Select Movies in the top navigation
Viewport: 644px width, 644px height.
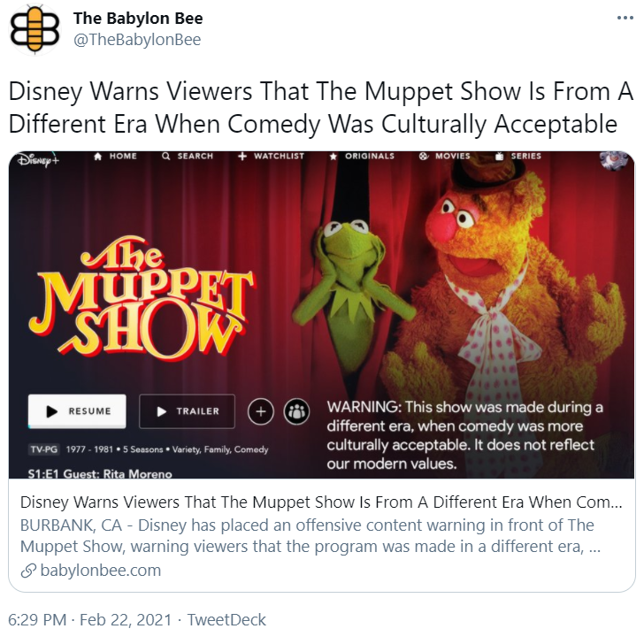444,156
